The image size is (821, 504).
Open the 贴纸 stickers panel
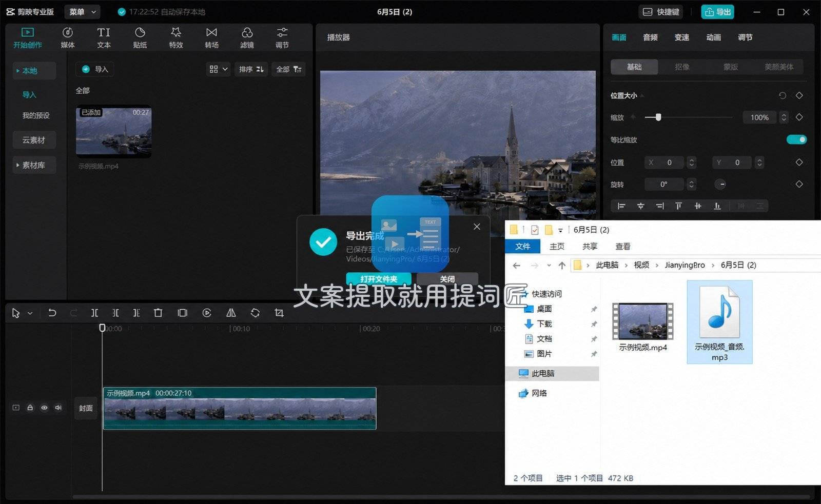pos(140,38)
